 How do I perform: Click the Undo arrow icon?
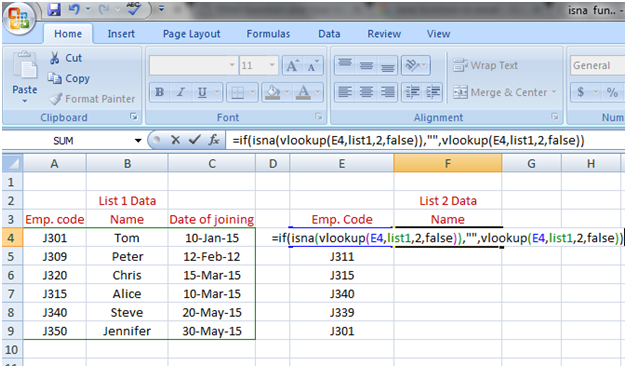74,9
